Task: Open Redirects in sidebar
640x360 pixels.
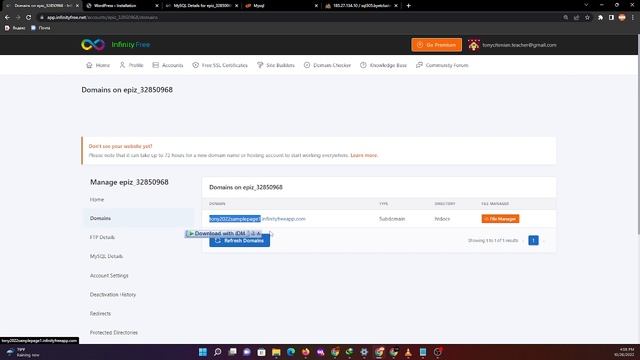Action: point(100,313)
